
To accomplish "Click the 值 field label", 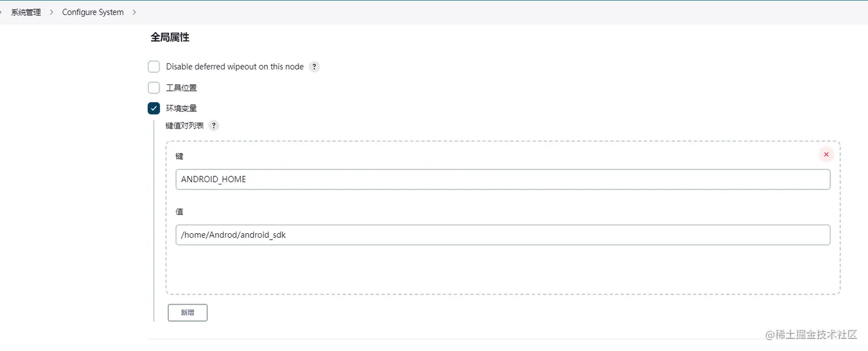I will (x=179, y=211).
